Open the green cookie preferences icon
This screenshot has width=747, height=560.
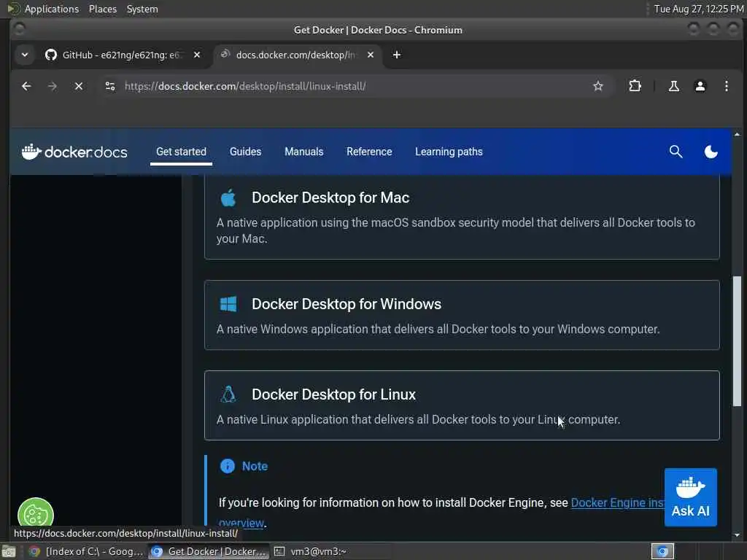(x=36, y=514)
